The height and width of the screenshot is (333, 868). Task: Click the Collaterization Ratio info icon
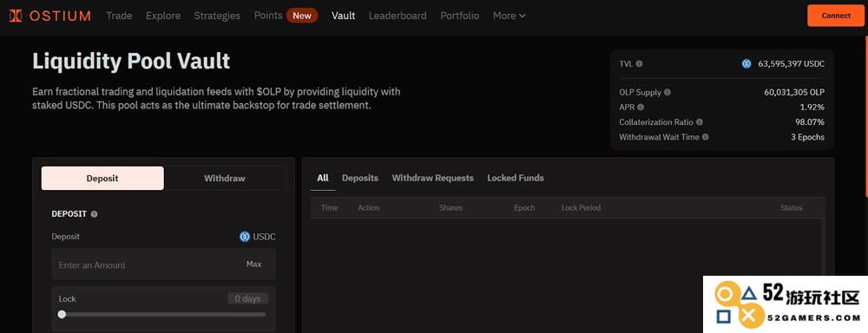click(x=699, y=121)
